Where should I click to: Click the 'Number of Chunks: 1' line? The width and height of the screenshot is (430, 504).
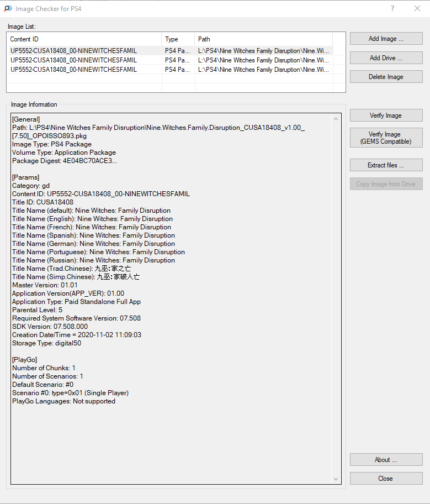[44, 368]
